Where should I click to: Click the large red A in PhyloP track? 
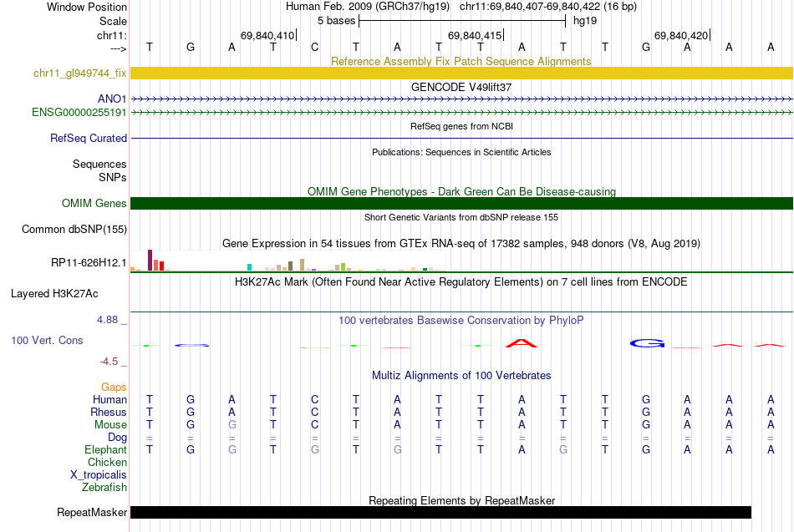coord(522,343)
